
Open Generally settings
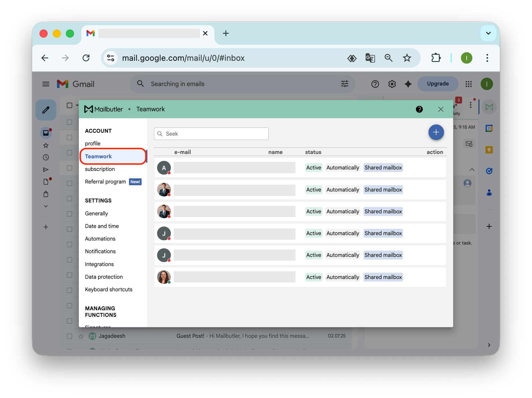pyautogui.click(x=96, y=213)
